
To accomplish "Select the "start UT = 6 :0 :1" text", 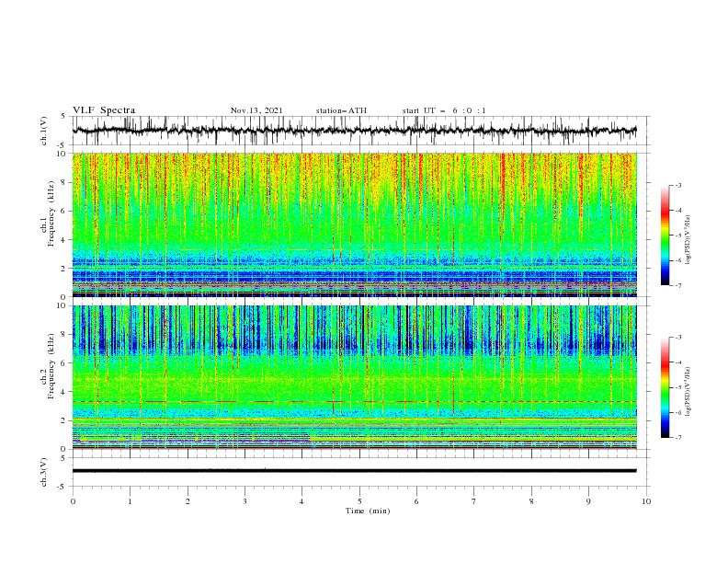I will point(444,110).
